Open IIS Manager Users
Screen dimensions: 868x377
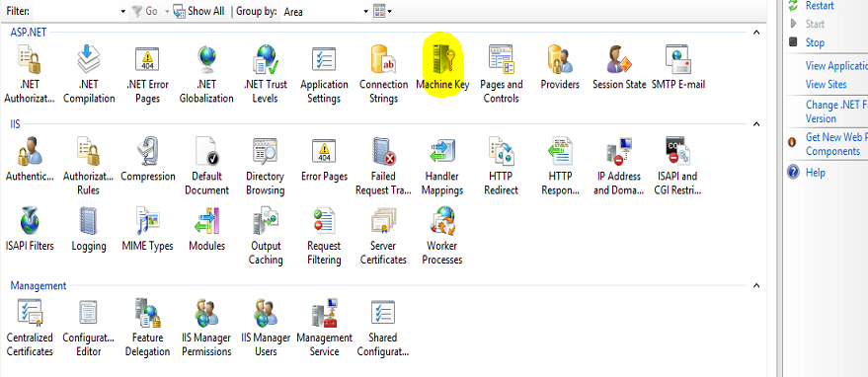pos(266,329)
